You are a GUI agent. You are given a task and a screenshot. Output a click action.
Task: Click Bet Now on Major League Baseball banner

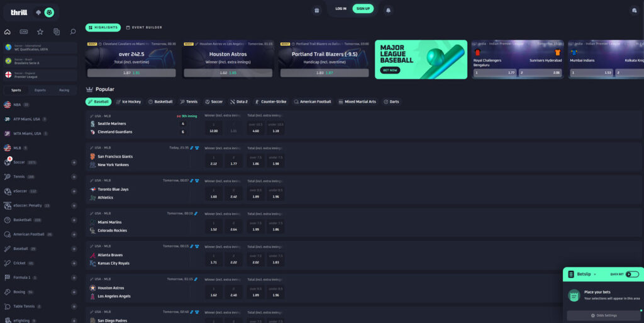tap(390, 71)
